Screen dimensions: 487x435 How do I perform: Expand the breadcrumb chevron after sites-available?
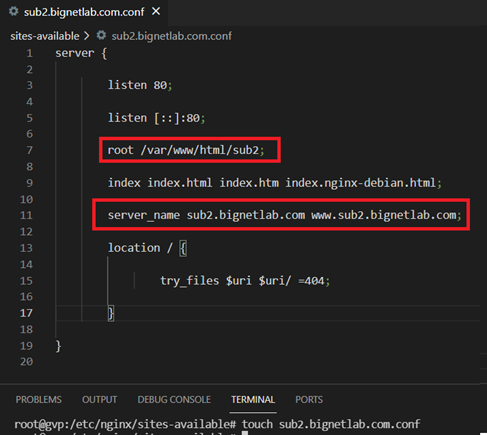click(x=87, y=36)
